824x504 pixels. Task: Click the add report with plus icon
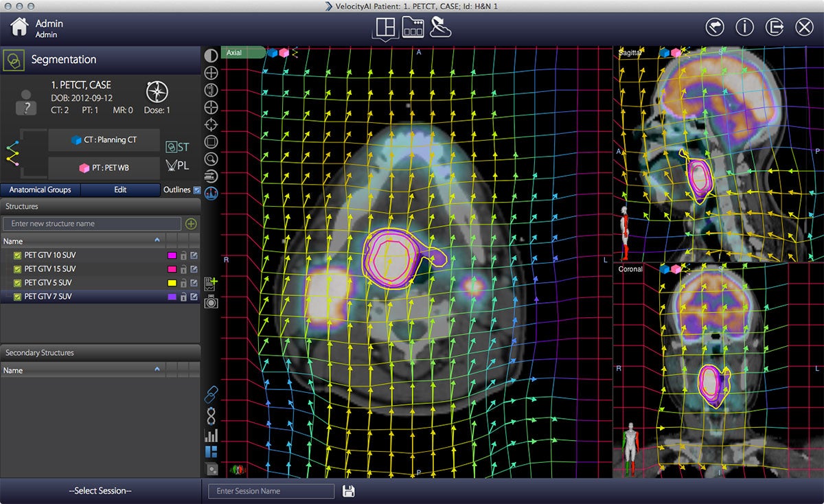coord(211,284)
